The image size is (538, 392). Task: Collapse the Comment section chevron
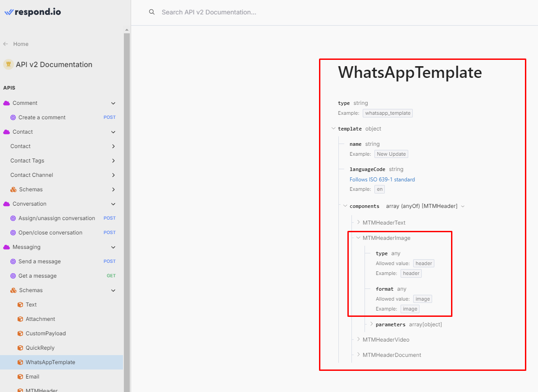click(x=113, y=103)
